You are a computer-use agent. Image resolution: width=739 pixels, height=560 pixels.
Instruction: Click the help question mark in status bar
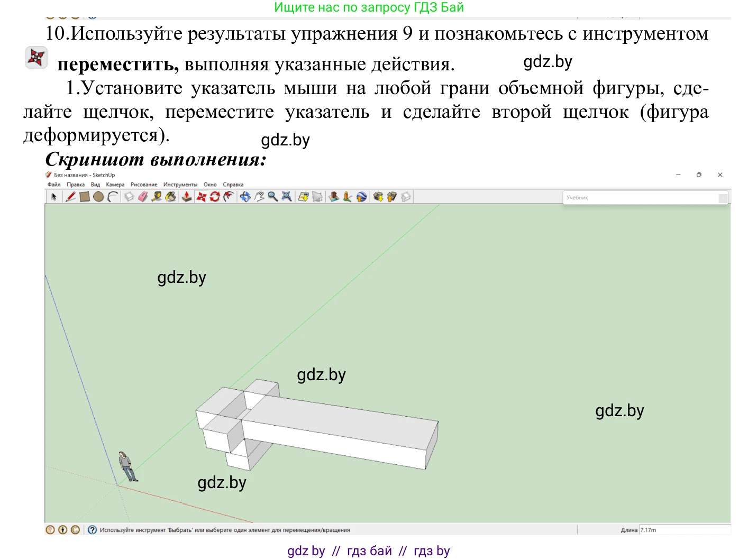pyautogui.click(x=91, y=529)
